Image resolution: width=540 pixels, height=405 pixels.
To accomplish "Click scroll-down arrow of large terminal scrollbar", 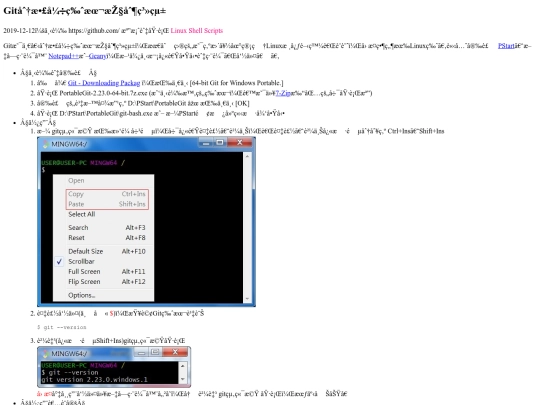I will pyautogui.click(x=247, y=298).
